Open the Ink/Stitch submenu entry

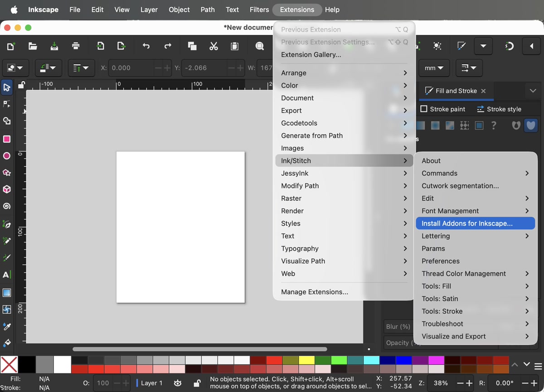click(344, 160)
